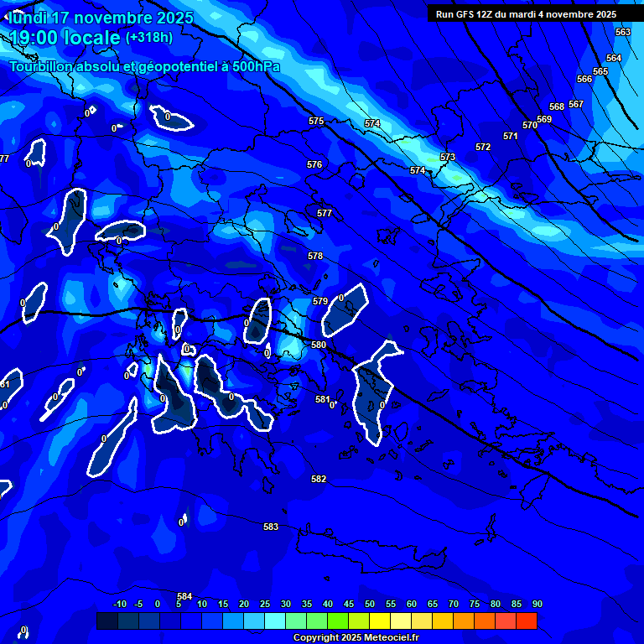The width and height of the screenshot is (644, 644).
Task: Click the cyan swatch in the color legend
Action: coord(274,621)
